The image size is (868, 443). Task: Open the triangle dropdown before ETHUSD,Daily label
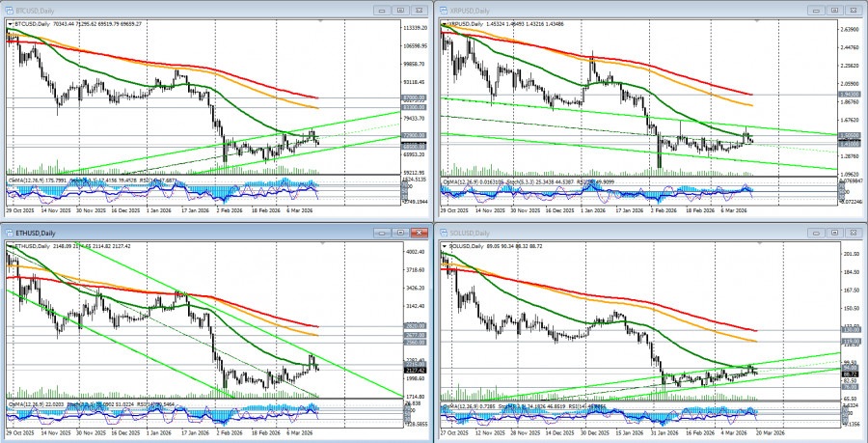coord(11,245)
